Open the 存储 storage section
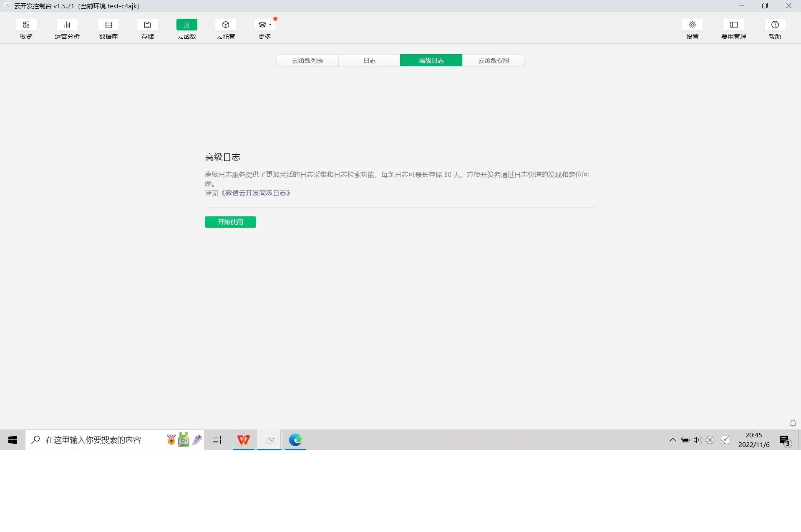Image resolution: width=801 pixels, height=532 pixels. (x=147, y=25)
